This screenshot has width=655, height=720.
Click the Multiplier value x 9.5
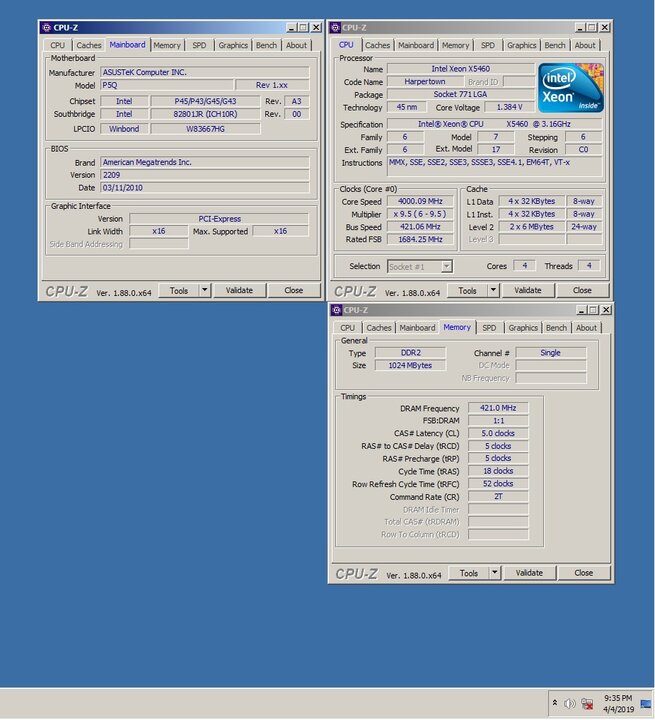point(420,214)
